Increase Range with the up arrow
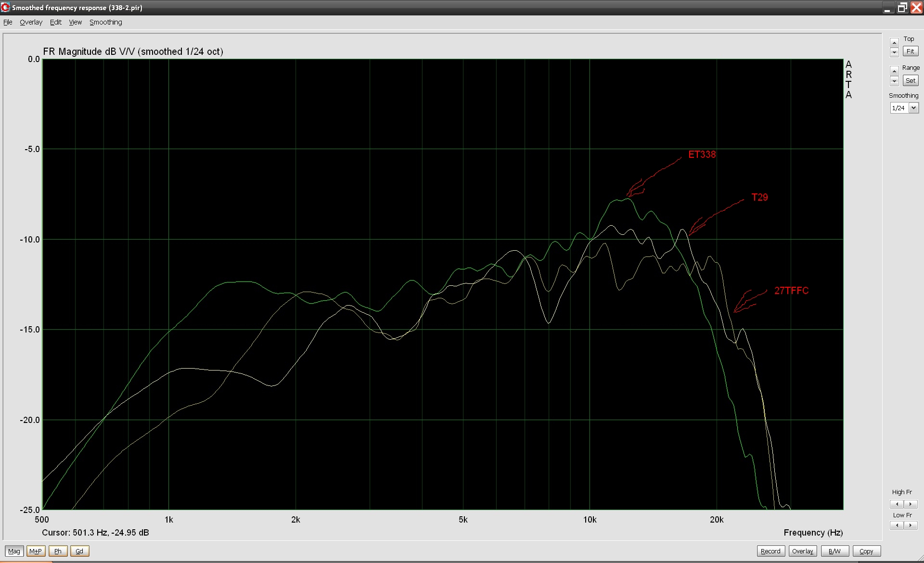This screenshot has height=563, width=924. pyautogui.click(x=894, y=71)
